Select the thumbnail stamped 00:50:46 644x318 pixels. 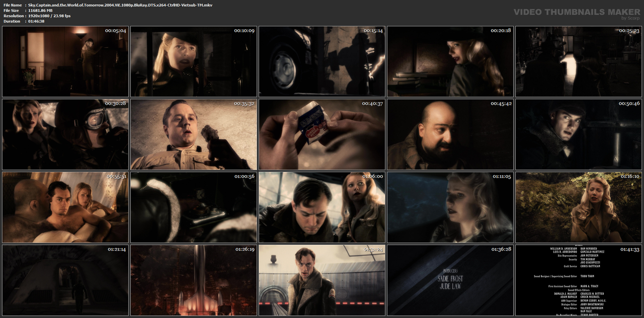579,134
